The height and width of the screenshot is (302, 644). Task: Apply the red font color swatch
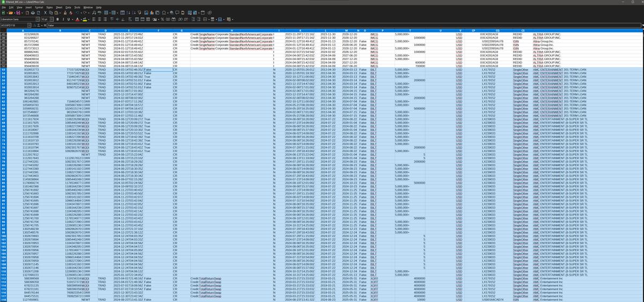pos(77,19)
